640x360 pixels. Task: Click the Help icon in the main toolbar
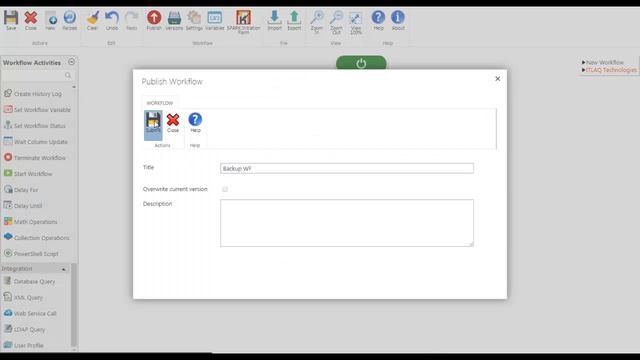(378, 20)
